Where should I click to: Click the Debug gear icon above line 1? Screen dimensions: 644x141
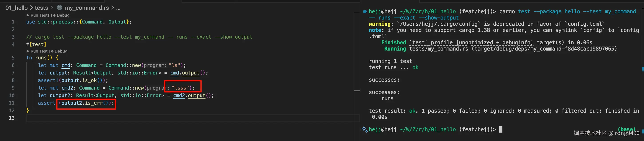tap(54, 16)
